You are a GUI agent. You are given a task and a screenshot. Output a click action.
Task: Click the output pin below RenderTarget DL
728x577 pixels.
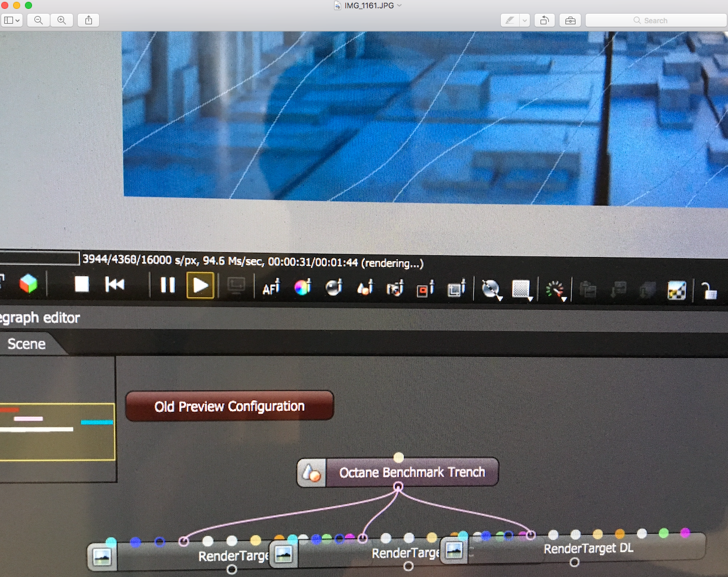(x=574, y=562)
